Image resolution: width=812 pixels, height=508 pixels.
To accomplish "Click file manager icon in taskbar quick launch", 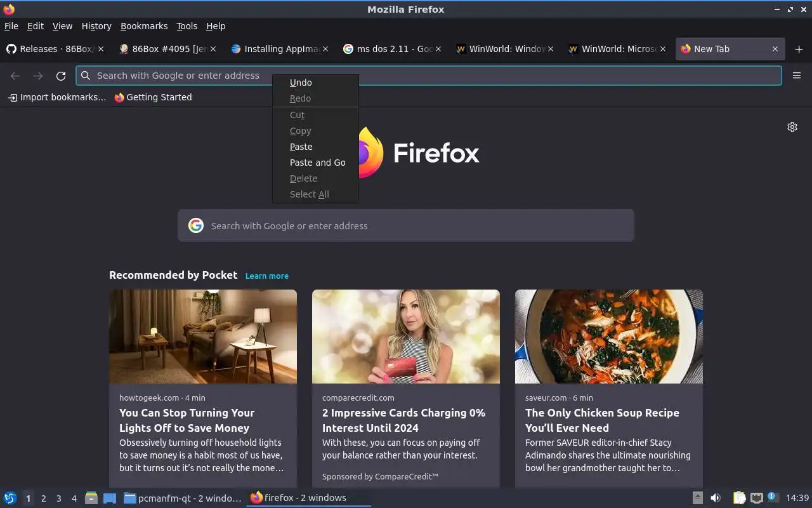I will coord(91,498).
